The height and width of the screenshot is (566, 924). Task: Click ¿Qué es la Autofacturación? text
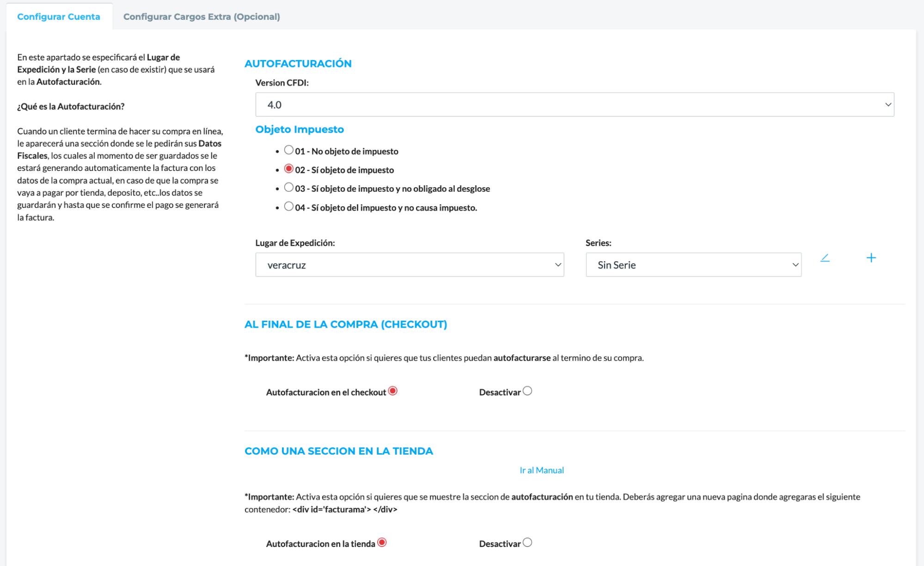point(71,107)
